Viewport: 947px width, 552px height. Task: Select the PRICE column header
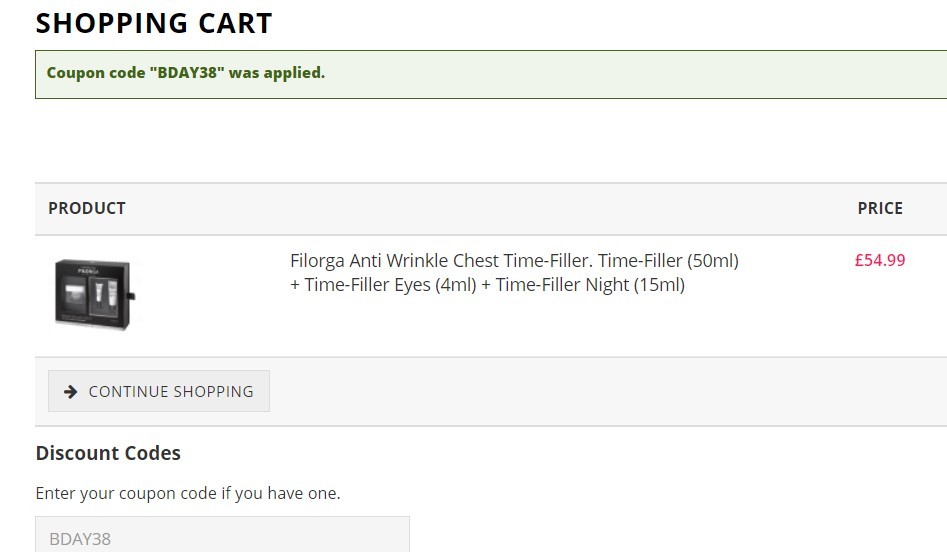(x=880, y=208)
